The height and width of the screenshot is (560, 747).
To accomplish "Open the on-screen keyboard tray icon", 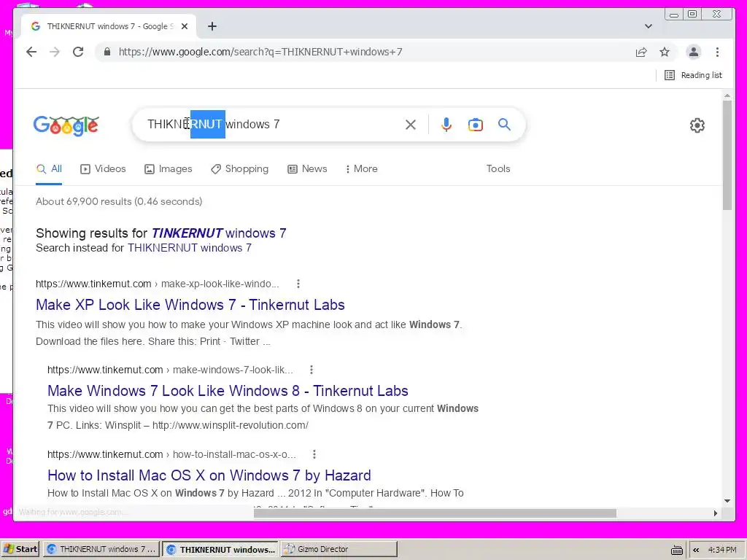I will click(676, 550).
